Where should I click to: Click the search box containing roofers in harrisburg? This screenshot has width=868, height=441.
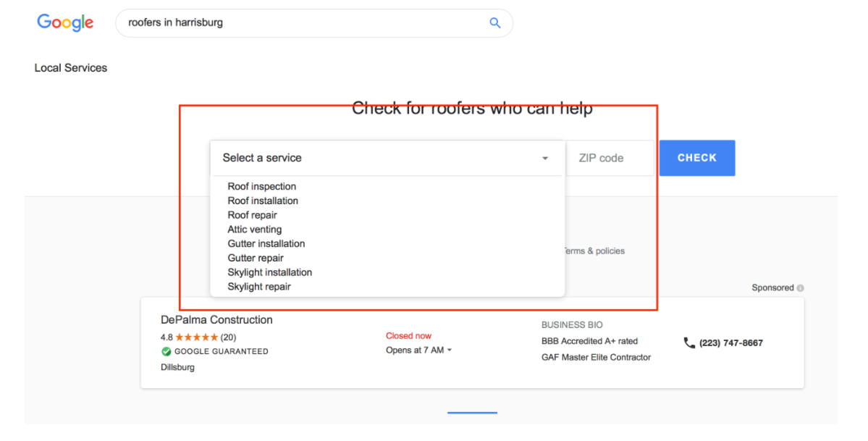tap(314, 22)
